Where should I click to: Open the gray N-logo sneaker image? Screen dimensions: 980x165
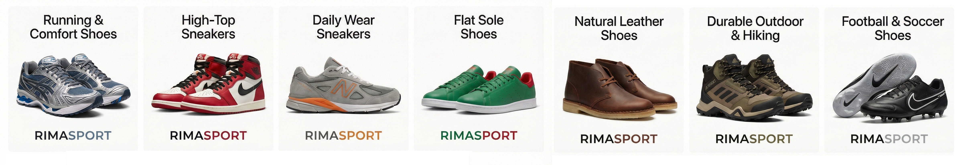(343, 85)
